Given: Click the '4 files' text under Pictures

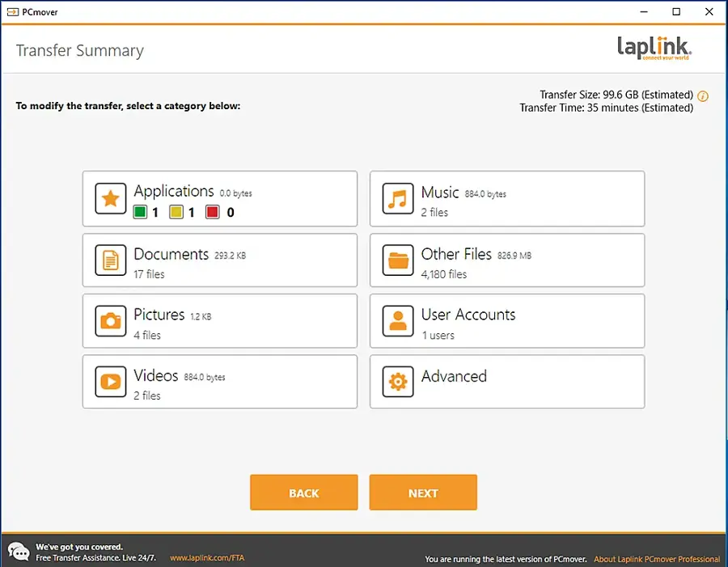Looking at the screenshot, I should tap(147, 335).
